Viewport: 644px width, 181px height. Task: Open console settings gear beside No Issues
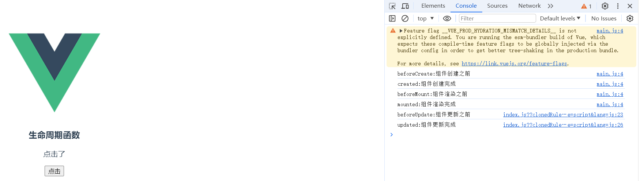[x=630, y=18]
